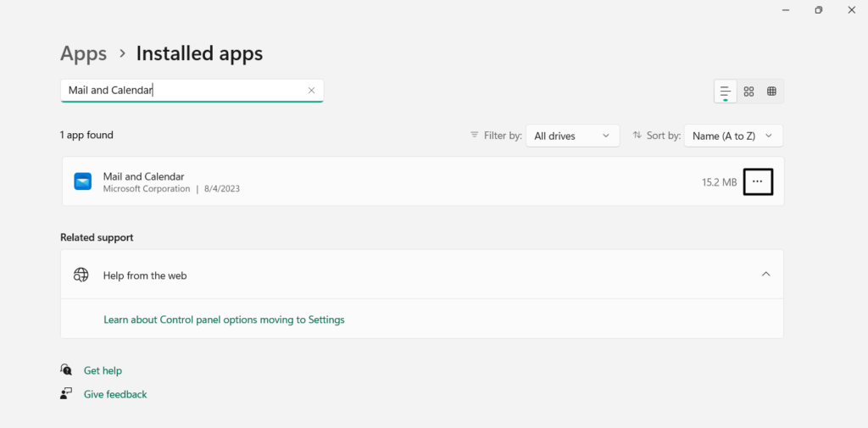The height and width of the screenshot is (428, 868).
Task: Click the Get help headset icon
Action: 66,370
